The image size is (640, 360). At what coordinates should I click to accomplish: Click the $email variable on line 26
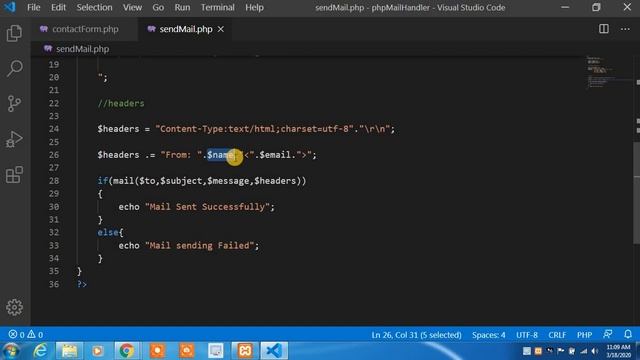276,155
